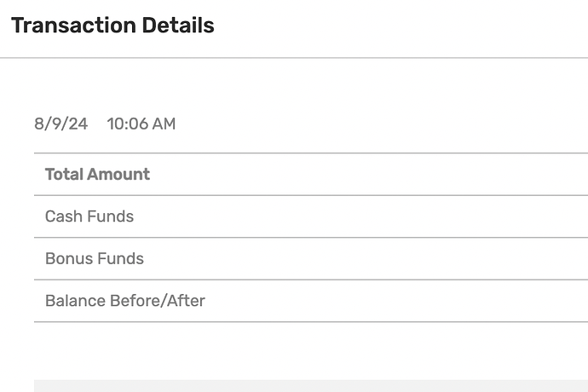Click the Cash Funds row label
588x392 pixels.
tap(89, 216)
